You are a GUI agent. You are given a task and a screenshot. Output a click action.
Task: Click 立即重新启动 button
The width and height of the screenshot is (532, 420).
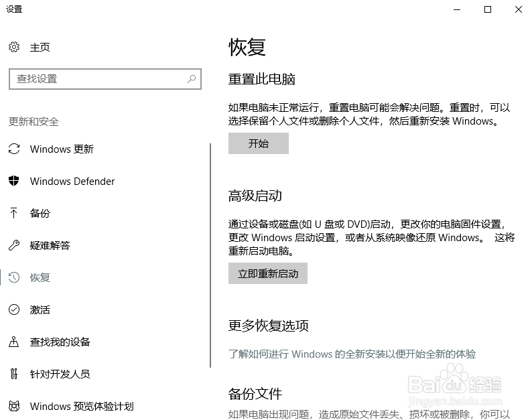268,273
